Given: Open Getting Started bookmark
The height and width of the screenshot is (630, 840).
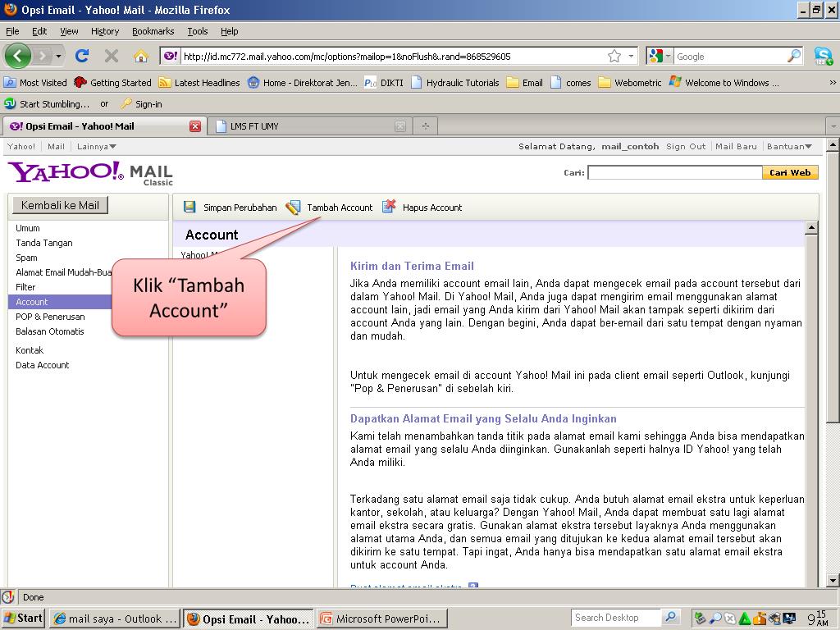Looking at the screenshot, I should (x=113, y=83).
